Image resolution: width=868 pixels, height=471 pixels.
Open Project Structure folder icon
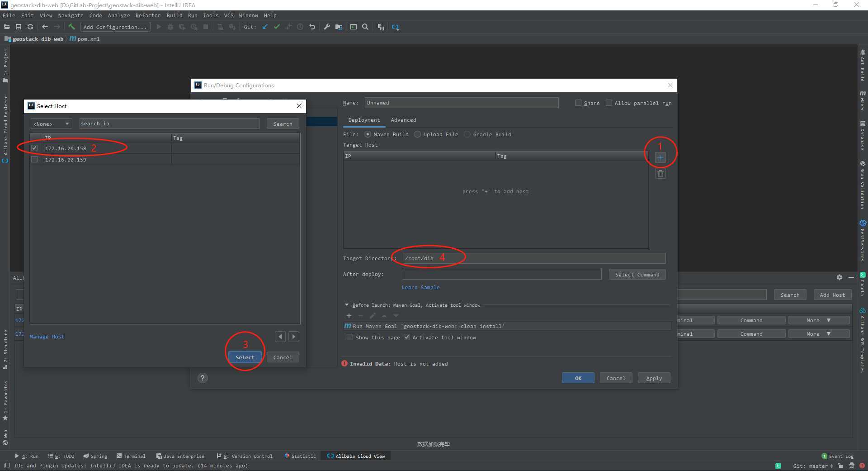tap(339, 27)
